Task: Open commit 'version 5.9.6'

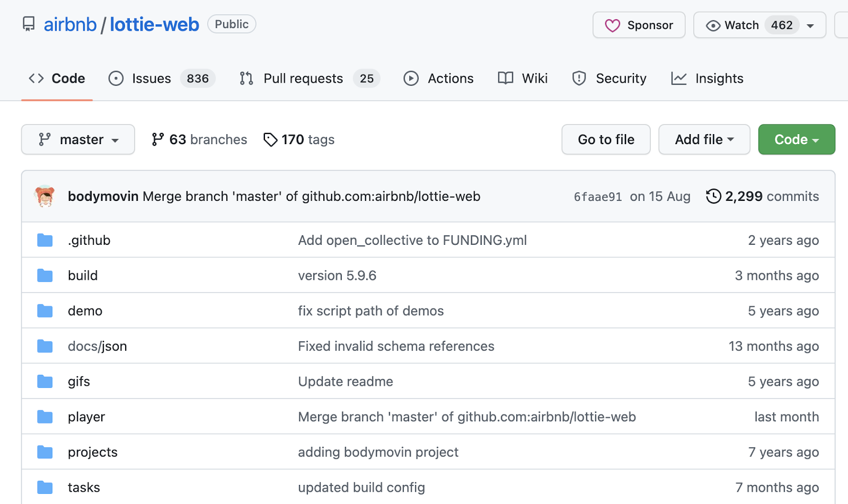Action: (x=337, y=276)
